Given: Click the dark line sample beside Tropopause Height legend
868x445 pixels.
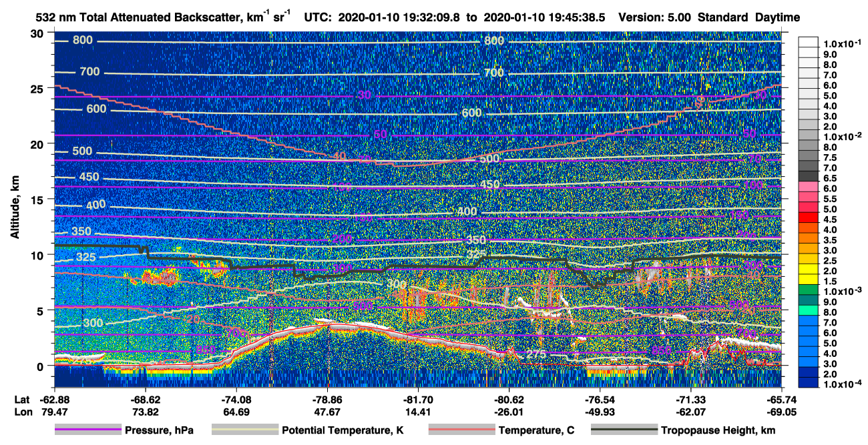Looking at the screenshot, I should pos(624,430).
